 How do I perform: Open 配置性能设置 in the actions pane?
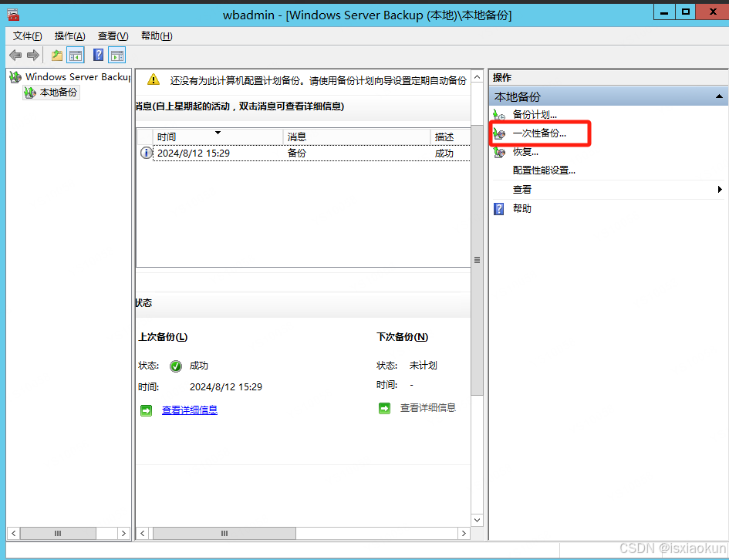545,170
